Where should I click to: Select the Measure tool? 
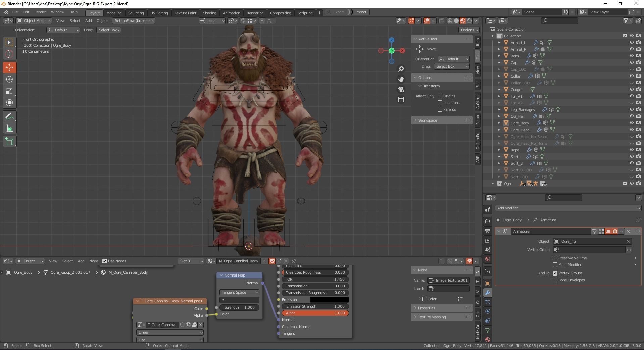pos(9,128)
